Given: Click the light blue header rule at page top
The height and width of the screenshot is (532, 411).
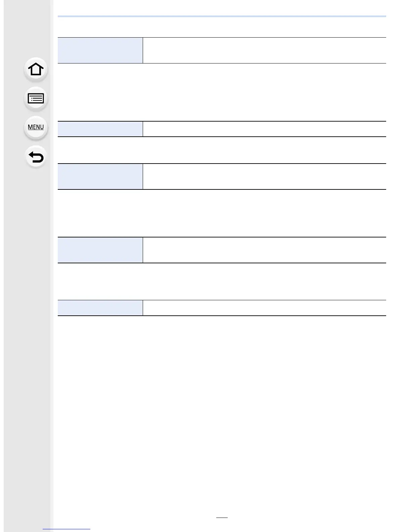Looking at the screenshot, I should pyautogui.click(x=222, y=16).
